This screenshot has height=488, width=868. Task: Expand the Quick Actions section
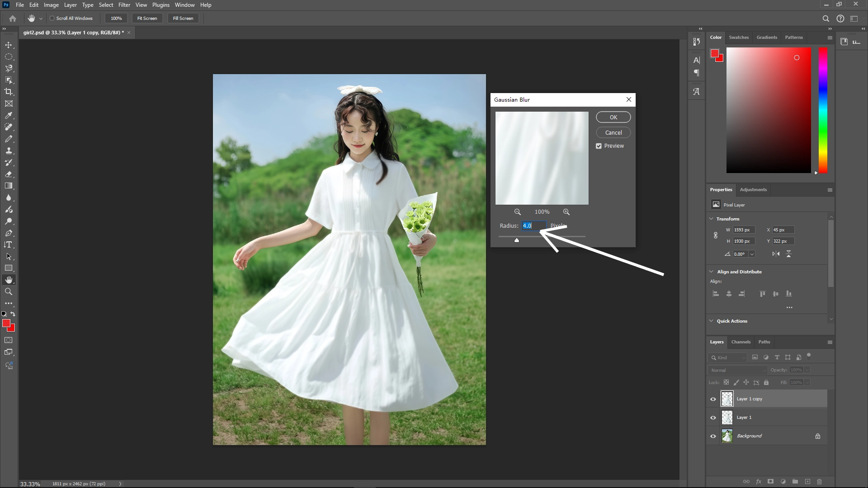[x=711, y=321]
